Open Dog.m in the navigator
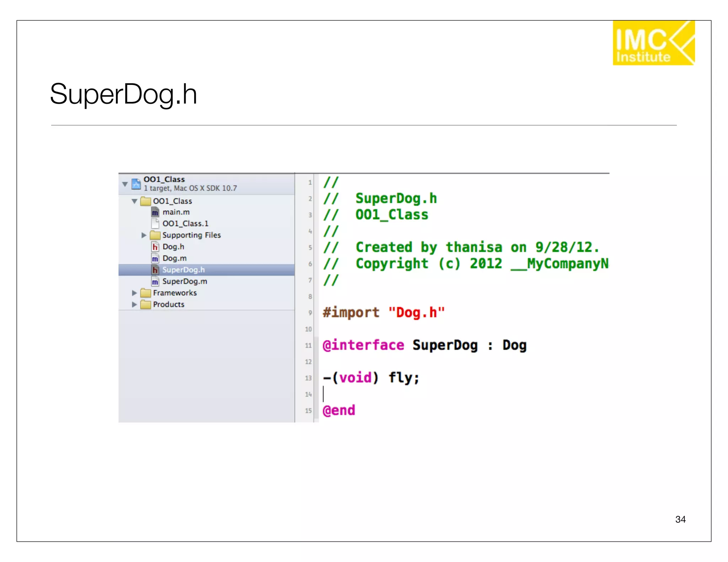728x562 pixels. point(175,258)
